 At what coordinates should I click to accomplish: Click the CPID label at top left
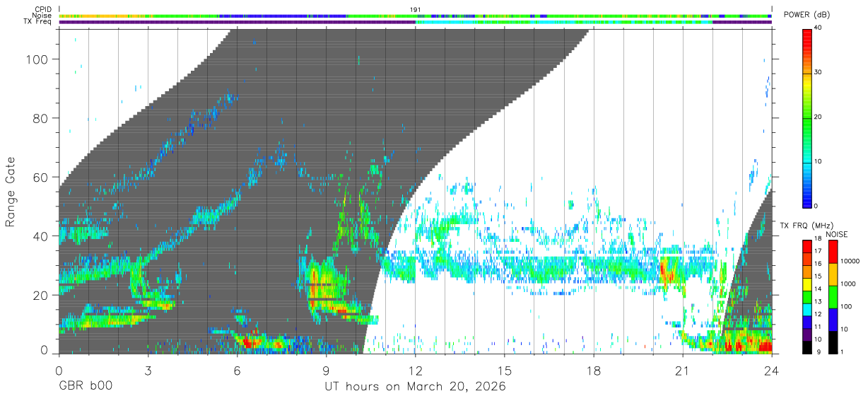click(x=43, y=9)
